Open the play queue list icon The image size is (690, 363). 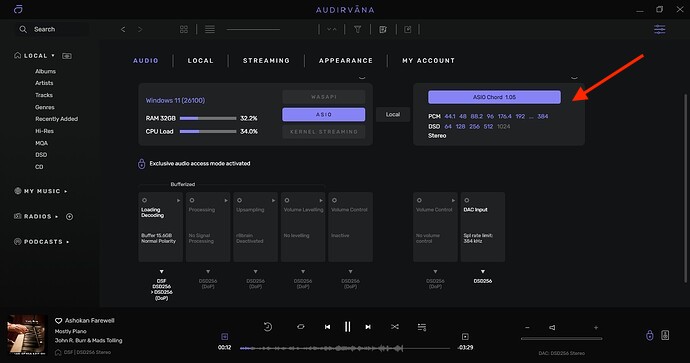pyautogui.click(x=422, y=327)
